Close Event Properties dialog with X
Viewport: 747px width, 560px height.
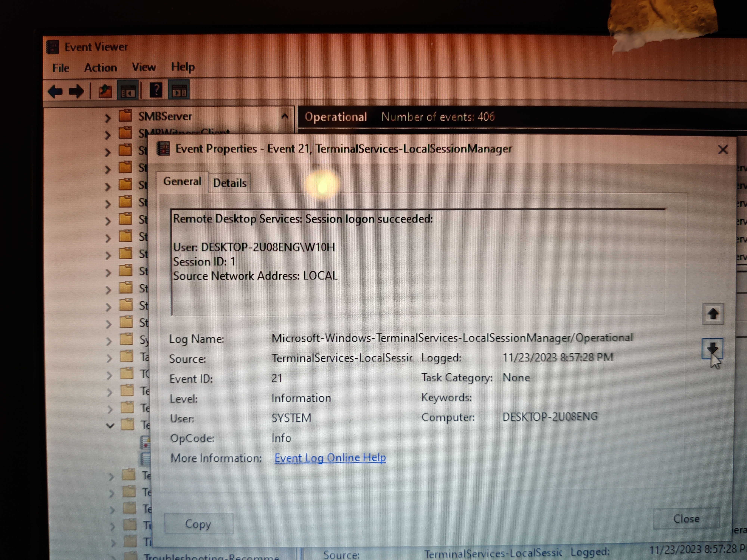coord(723,150)
